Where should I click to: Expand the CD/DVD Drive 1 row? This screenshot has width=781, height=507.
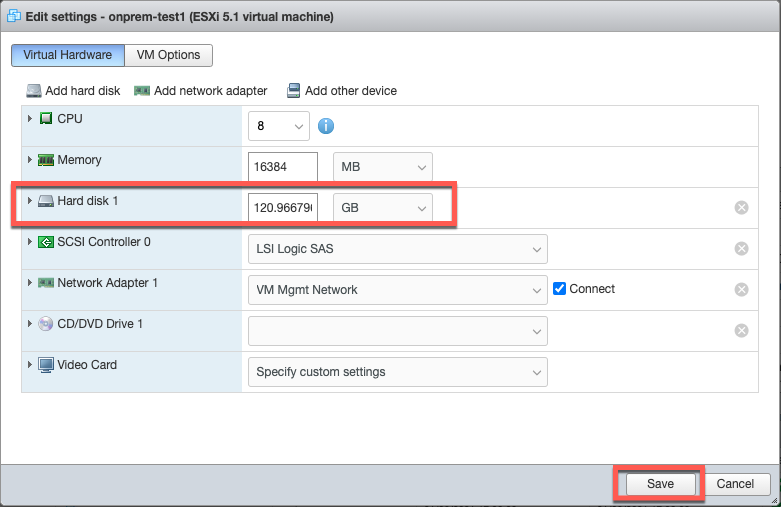coord(29,324)
